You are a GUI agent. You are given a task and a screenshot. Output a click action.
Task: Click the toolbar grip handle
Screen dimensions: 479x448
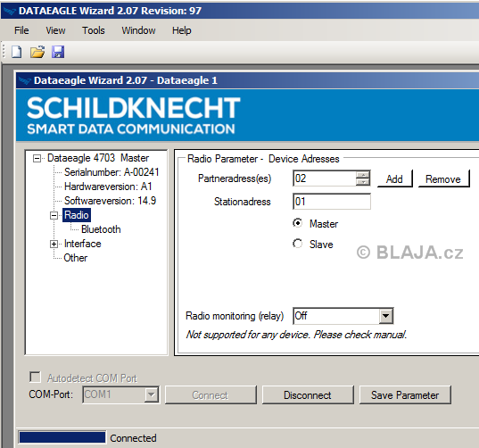(x=4, y=51)
